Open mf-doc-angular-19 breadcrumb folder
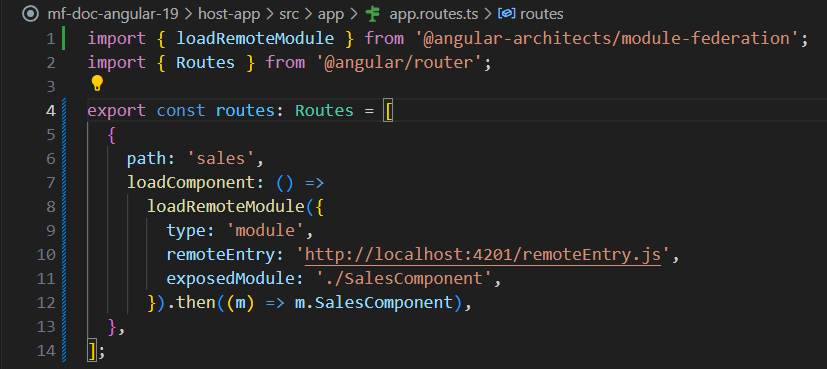The width and height of the screenshot is (827, 369). pos(112,14)
